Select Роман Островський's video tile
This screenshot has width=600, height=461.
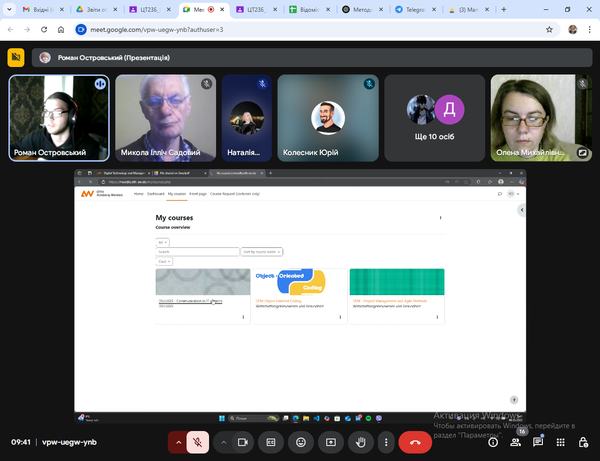58,118
